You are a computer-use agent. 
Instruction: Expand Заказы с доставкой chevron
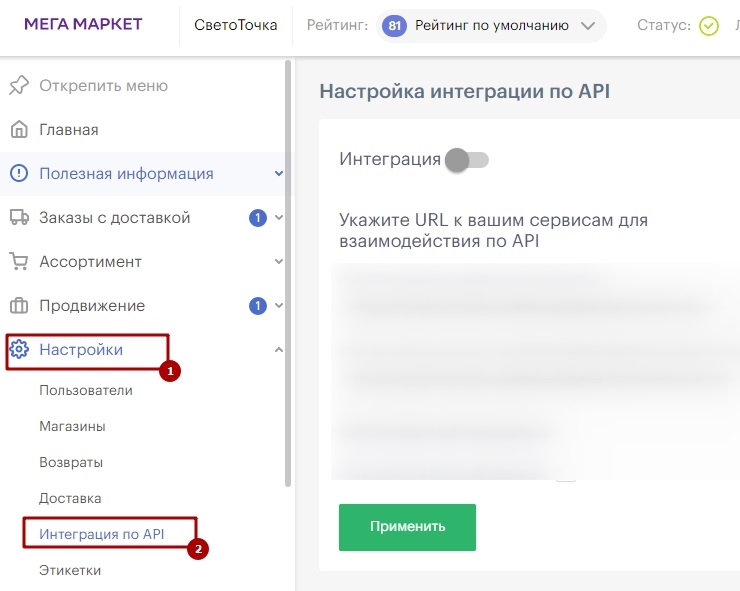[279, 217]
